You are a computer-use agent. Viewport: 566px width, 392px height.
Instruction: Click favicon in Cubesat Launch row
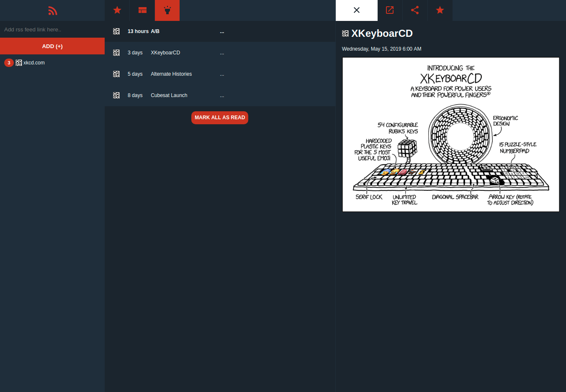(116, 95)
